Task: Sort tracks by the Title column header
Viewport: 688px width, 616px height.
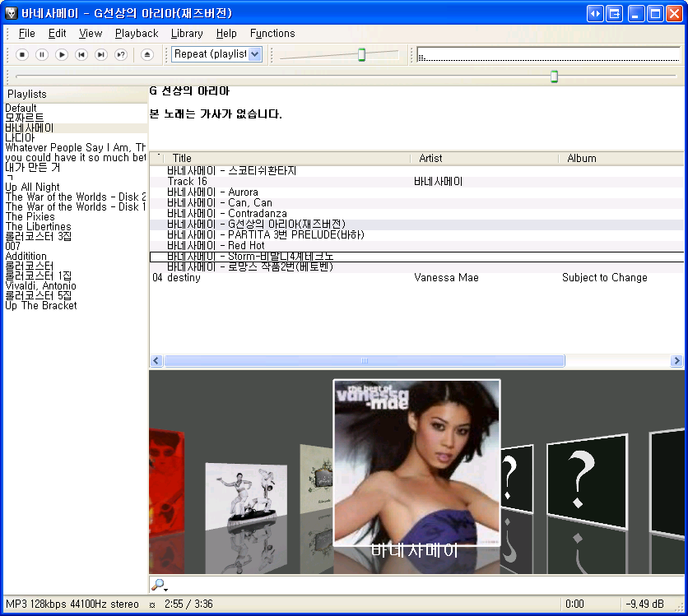Action: (x=288, y=158)
